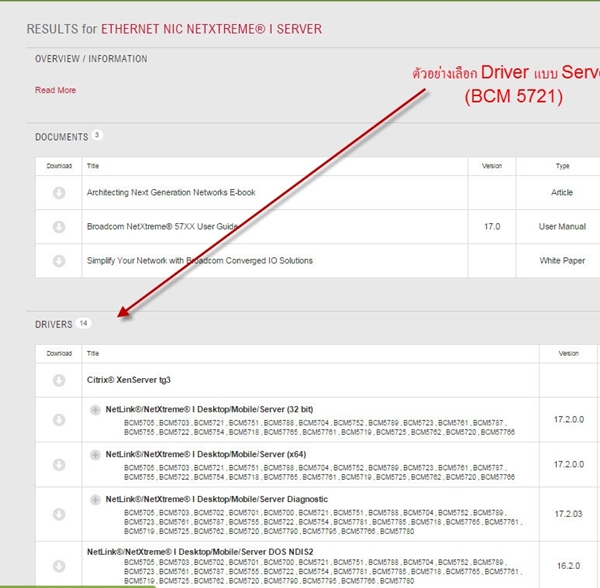The height and width of the screenshot is (588, 600).
Task: Click the Title header in Drivers table
Action: pos(93,353)
